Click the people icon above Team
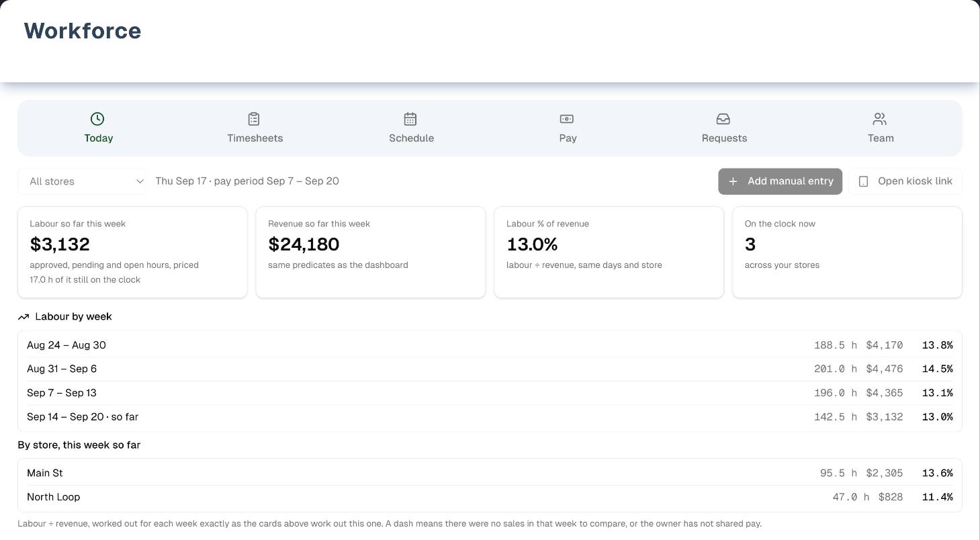The width and height of the screenshot is (980, 540). (880, 119)
